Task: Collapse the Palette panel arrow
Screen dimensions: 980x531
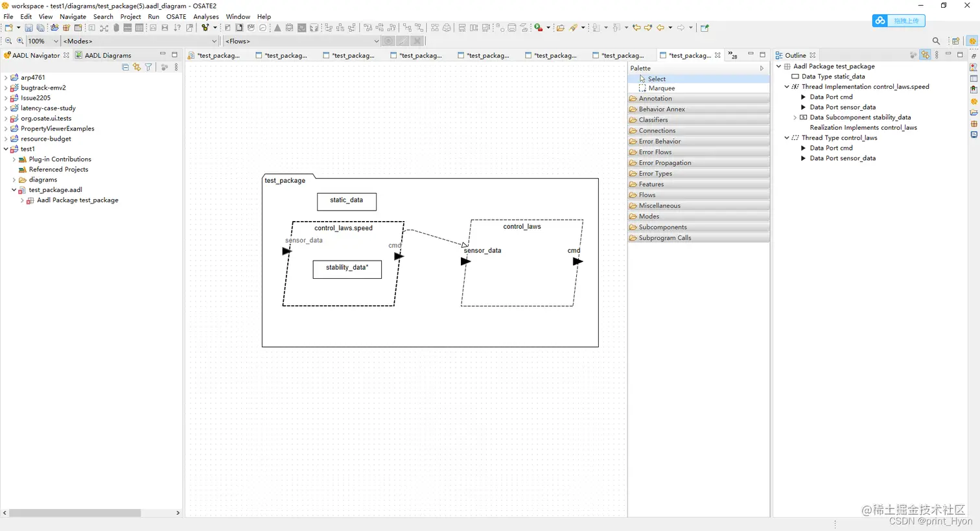Action: tap(762, 68)
